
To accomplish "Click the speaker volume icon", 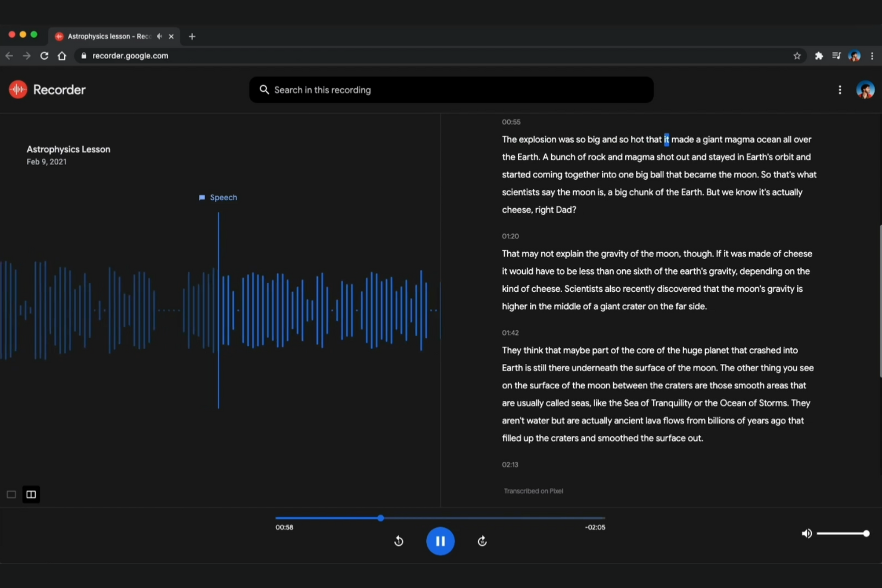I will [x=806, y=533].
